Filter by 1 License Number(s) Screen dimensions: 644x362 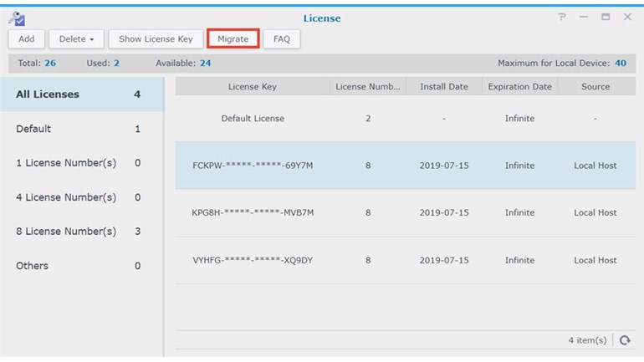[x=82, y=163]
